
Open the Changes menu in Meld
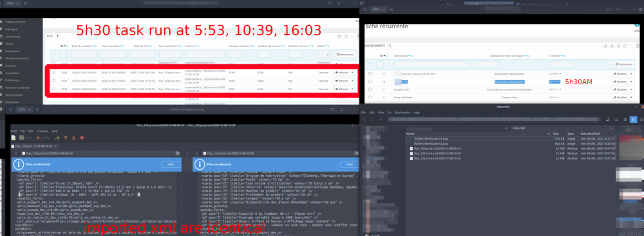pos(43,131)
